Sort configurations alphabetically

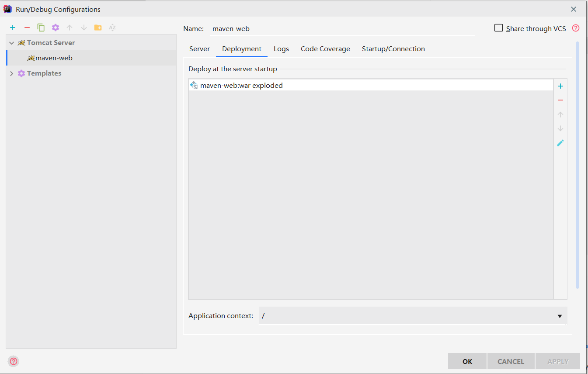pyautogui.click(x=112, y=28)
